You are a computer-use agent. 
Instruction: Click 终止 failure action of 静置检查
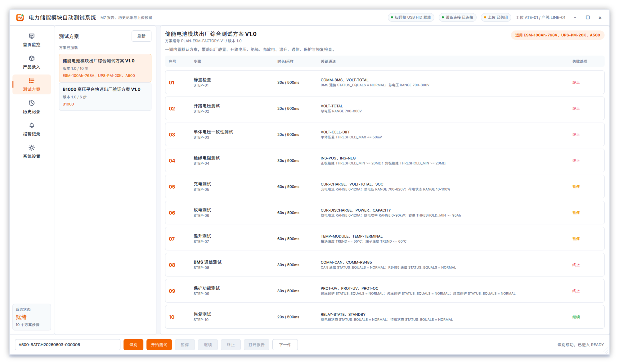[x=576, y=83]
